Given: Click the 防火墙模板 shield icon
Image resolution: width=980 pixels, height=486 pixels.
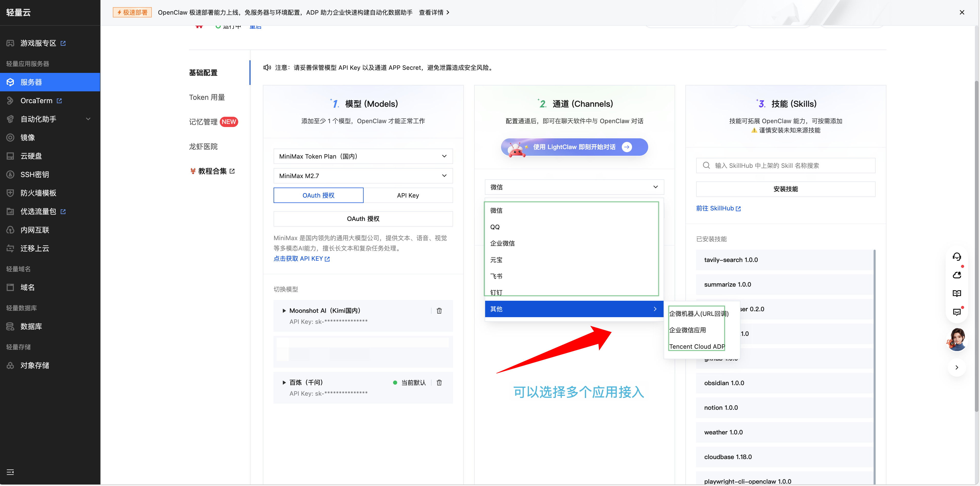Looking at the screenshot, I should click(10, 193).
